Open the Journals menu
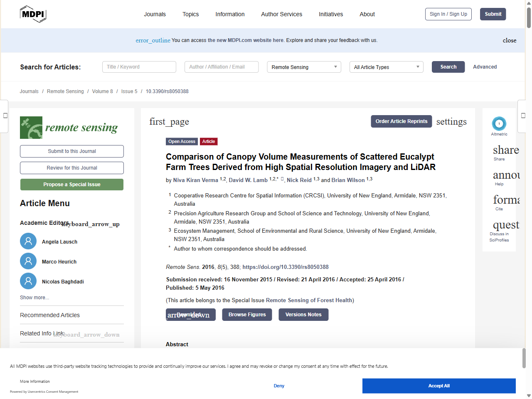The height and width of the screenshot is (399, 532). click(x=155, y=14)
